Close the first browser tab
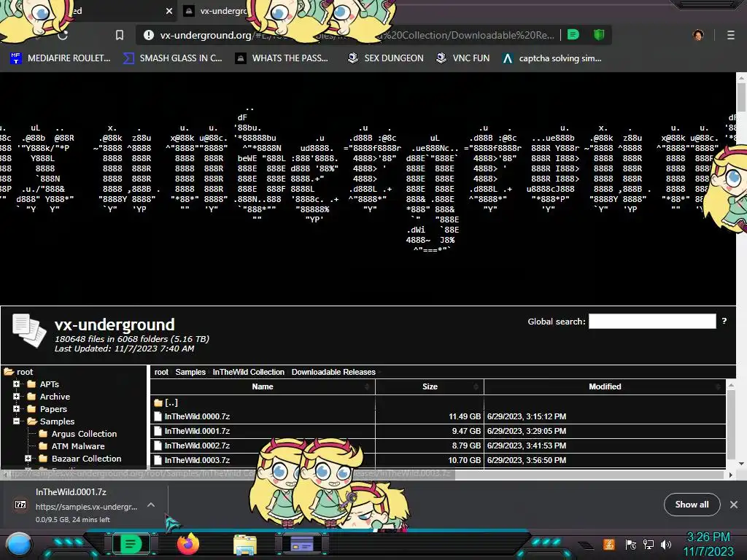Viewport: 747px width, 560px height. click(169, 11)
